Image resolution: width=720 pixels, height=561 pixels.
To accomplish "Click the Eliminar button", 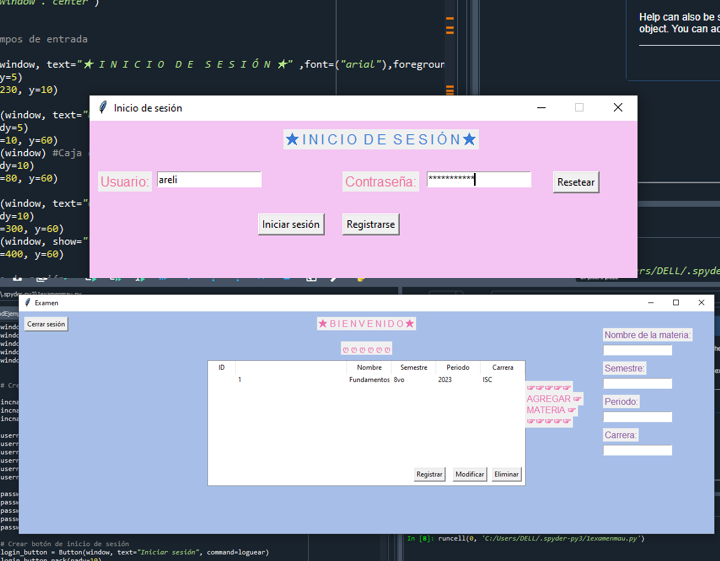I will [x=506, y=474].
